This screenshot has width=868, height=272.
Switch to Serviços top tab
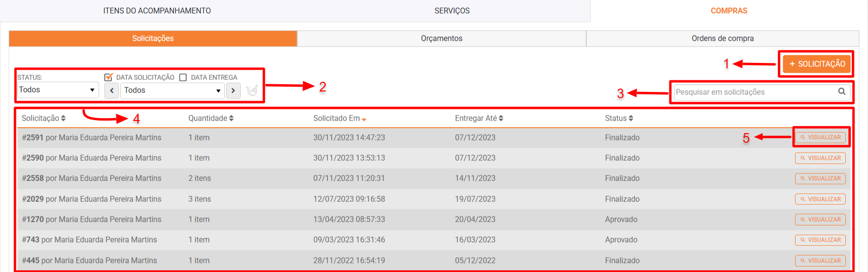(452, 11)
